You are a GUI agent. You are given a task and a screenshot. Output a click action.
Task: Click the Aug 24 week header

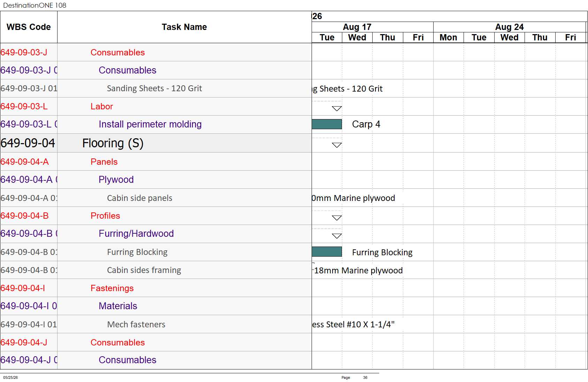pos(510,27)
